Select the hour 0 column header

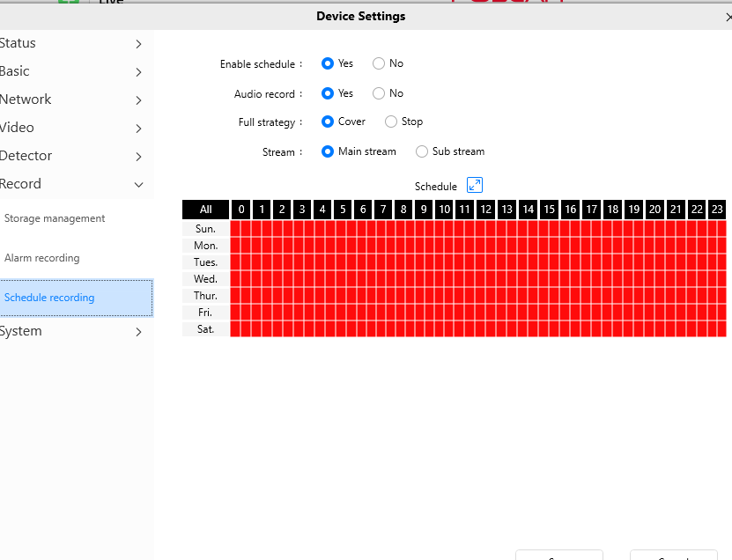pos(240,210)
